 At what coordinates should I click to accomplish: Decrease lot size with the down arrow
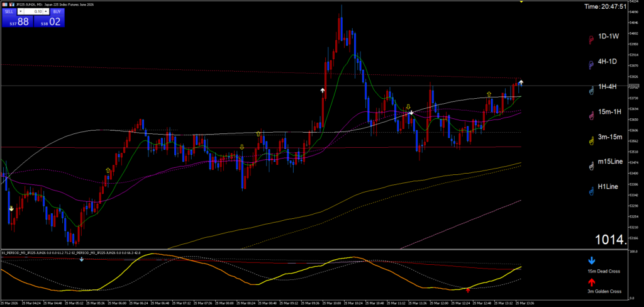pos(21,11)
